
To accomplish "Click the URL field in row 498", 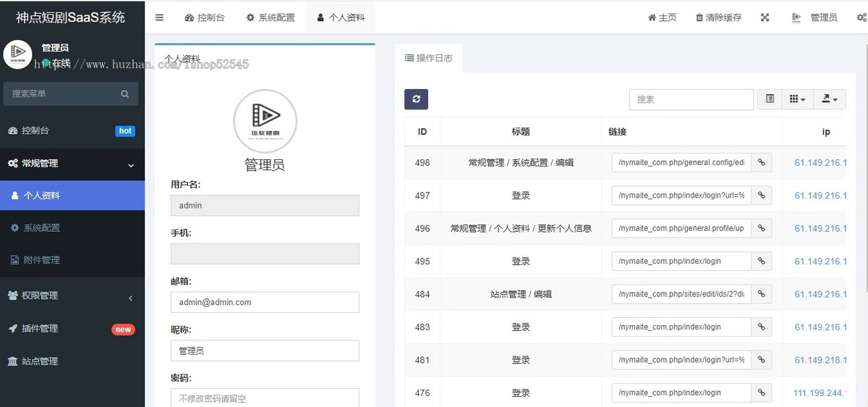I will tap(681, 163).
